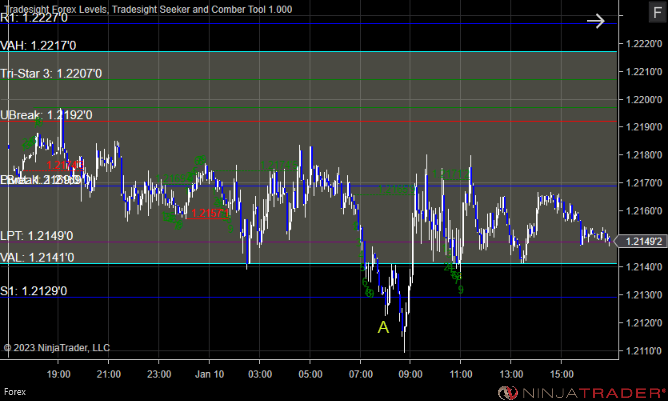Click the UBreak: 1.2192'0 level label
Image resolution: width=668 pixels, height=401 pixels.
point(46,115)
